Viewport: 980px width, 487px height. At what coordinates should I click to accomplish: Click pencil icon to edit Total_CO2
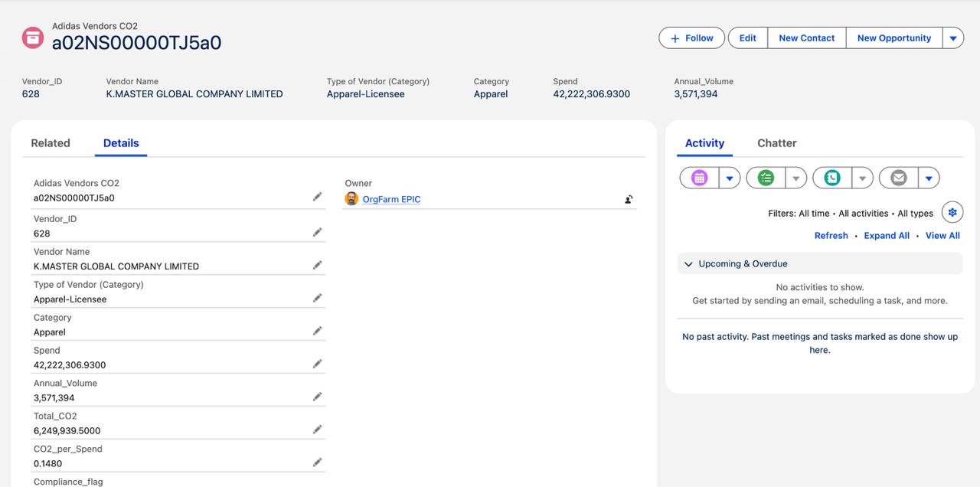pos(317,430)
